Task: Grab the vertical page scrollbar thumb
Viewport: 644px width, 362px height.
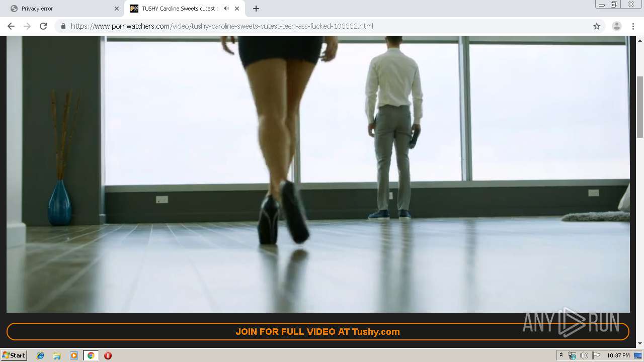Action: coord(640,107)
